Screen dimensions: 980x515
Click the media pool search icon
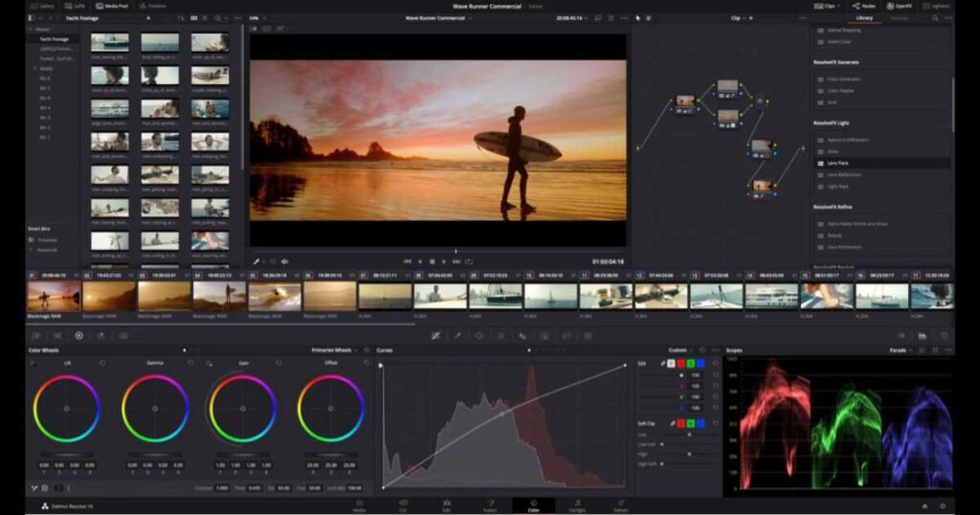click(x=217, y=18)
